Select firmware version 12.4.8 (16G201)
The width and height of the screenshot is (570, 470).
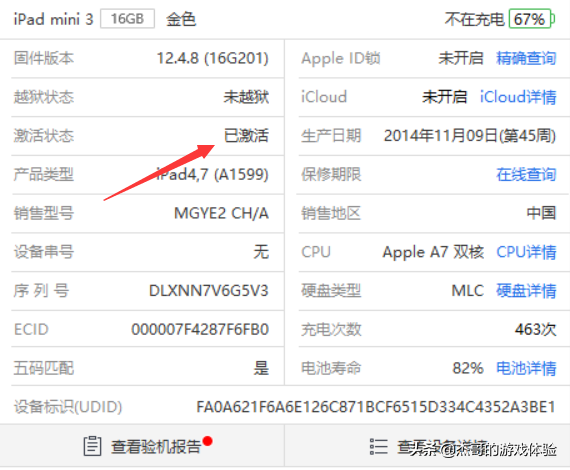point(213,58)
